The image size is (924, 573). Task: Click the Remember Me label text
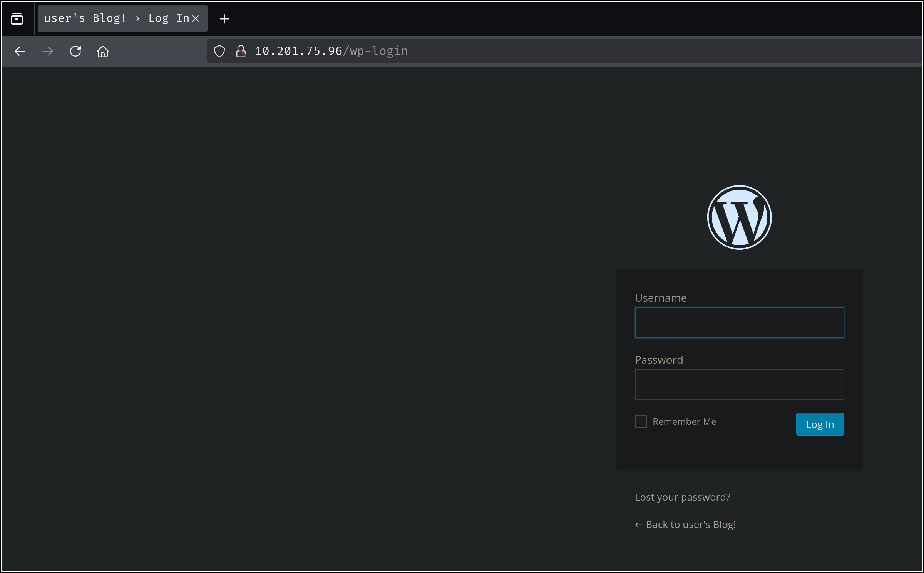click(684, 422)
